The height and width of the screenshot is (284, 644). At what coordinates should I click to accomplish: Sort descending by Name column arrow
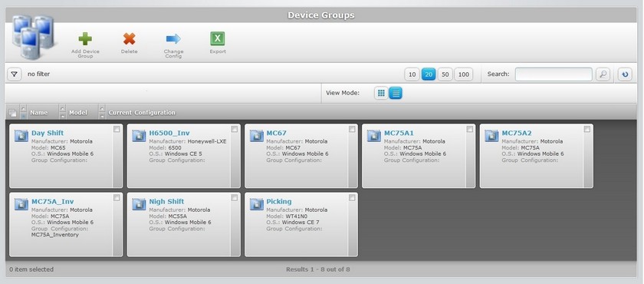click(24, 116)
